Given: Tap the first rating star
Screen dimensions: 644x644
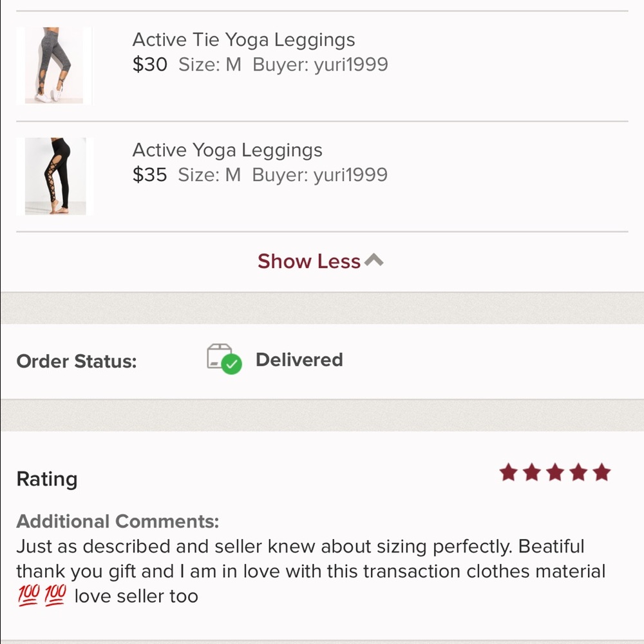Looking at the screenshot, I should (509, 473).
